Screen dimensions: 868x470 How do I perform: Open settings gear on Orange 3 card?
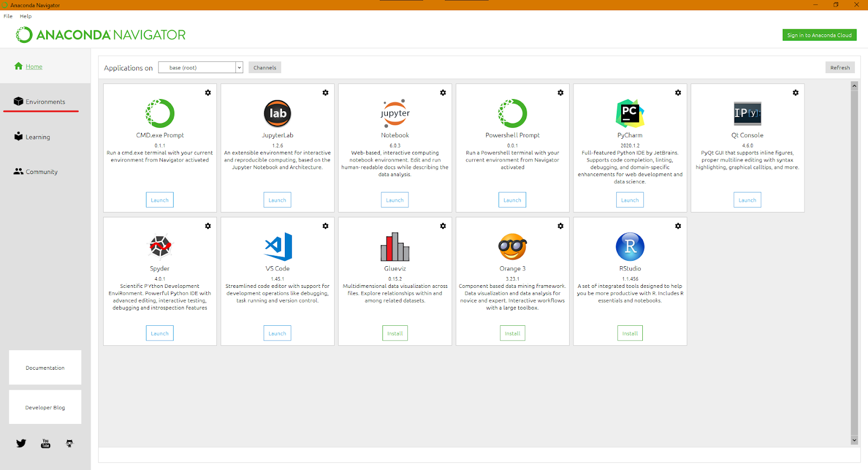(560, 226)
